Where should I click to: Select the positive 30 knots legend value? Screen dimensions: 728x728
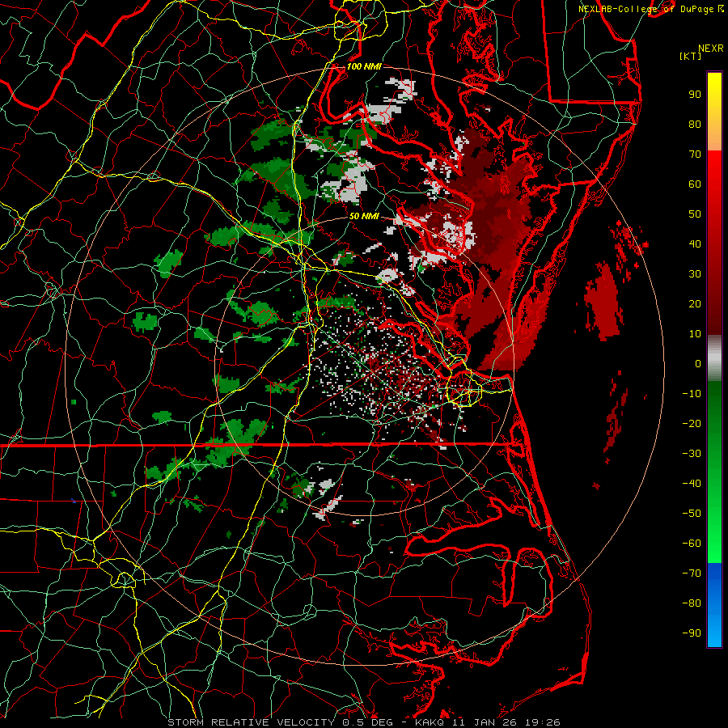click(x=695, y=274)
